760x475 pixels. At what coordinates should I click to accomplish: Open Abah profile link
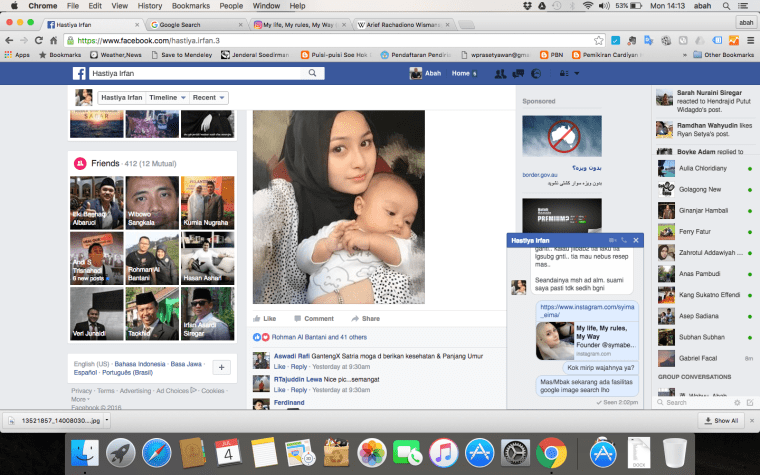point(425,74)
